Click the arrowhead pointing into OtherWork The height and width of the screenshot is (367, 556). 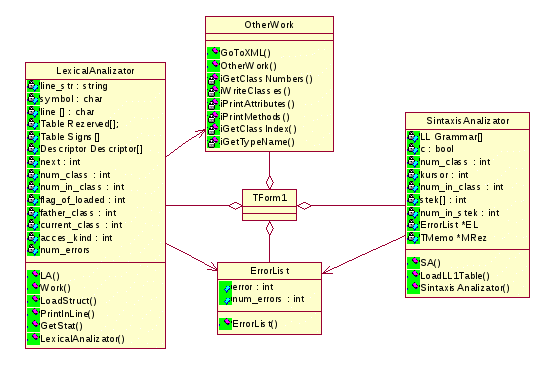201,133
